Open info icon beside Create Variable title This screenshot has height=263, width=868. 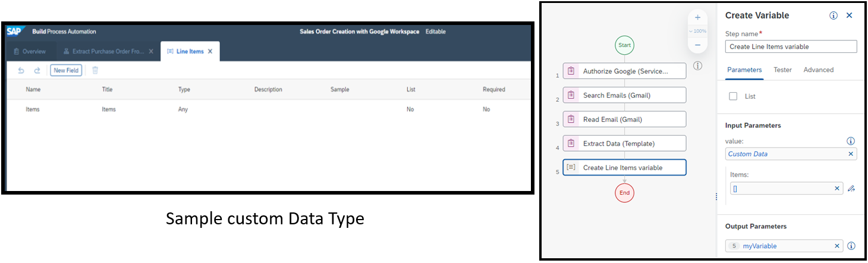tap(834, 15)
